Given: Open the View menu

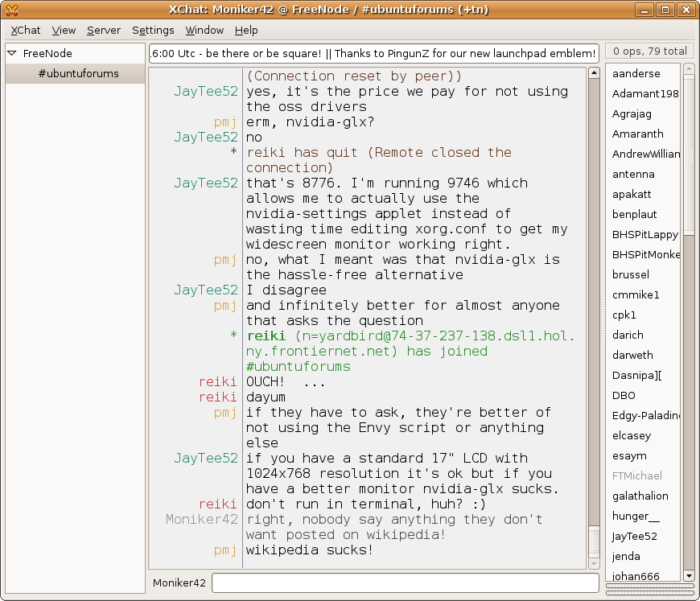Looking at the screenshot, I should pos(64,31).
